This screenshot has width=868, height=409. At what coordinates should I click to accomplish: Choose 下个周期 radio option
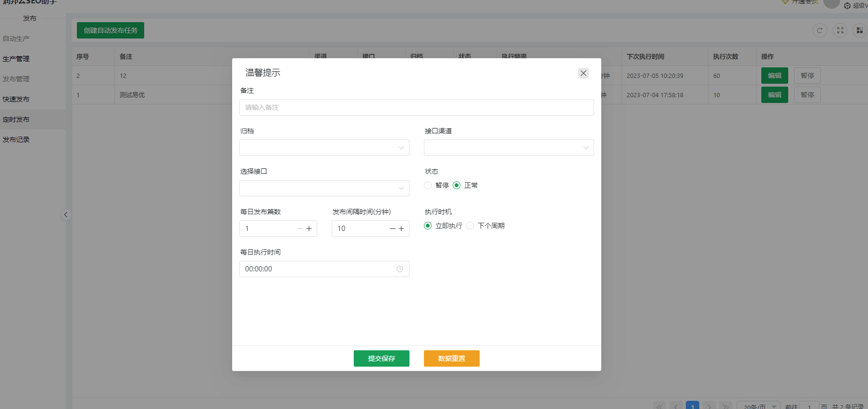[x=470, y=226]
